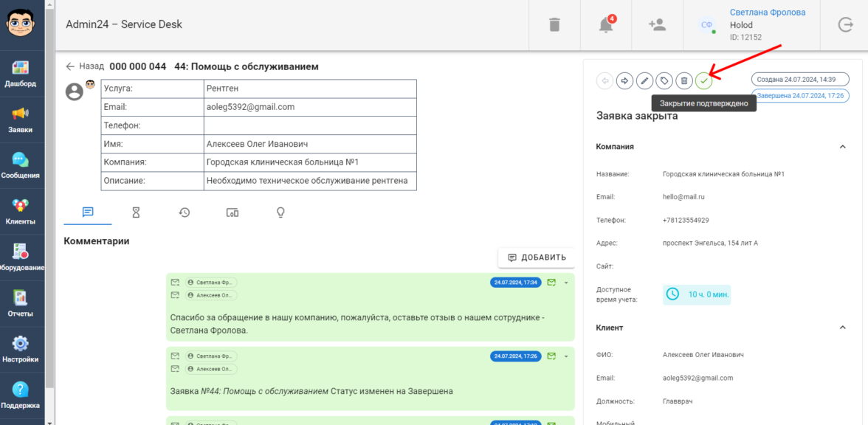Click the Светлана Фролова profile name
Image resolution: width=868 pixels, height=425 pixels.
click(768, 13)
